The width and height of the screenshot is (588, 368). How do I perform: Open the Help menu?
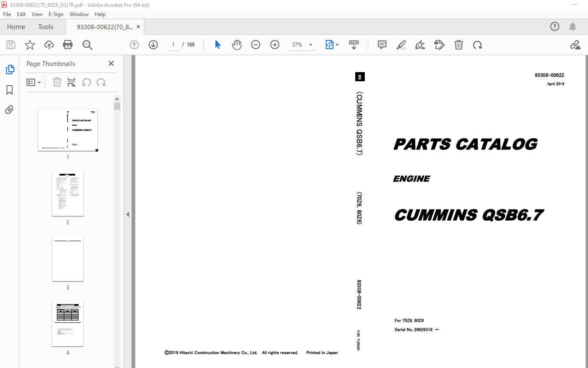click(x=100, y=14)
